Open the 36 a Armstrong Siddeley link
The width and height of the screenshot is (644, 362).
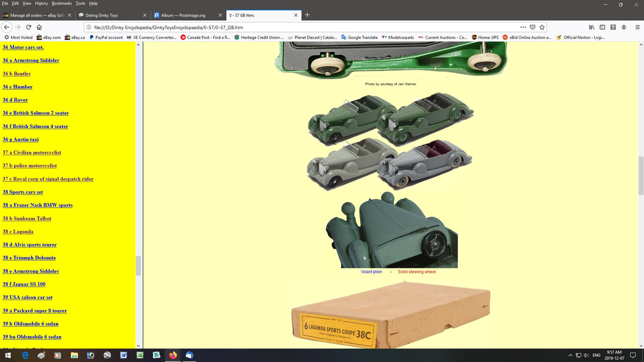pos(31,60)
